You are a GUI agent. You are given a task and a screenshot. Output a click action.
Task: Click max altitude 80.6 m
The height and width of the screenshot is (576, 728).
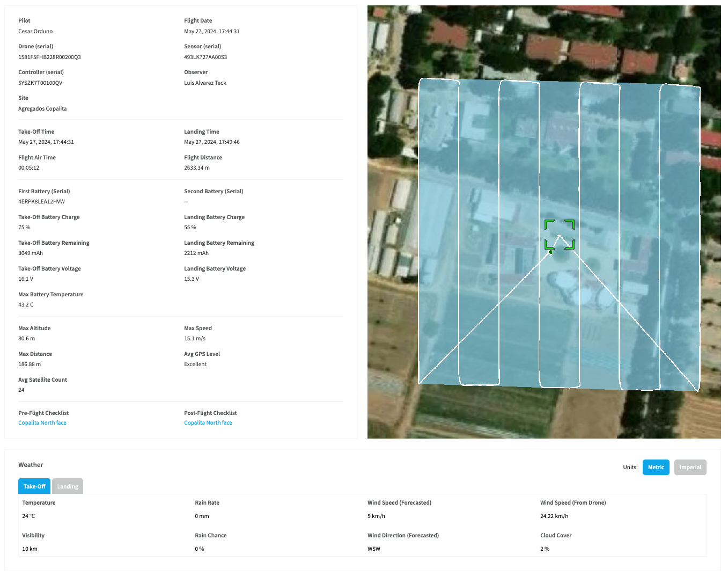pos(26,339)
